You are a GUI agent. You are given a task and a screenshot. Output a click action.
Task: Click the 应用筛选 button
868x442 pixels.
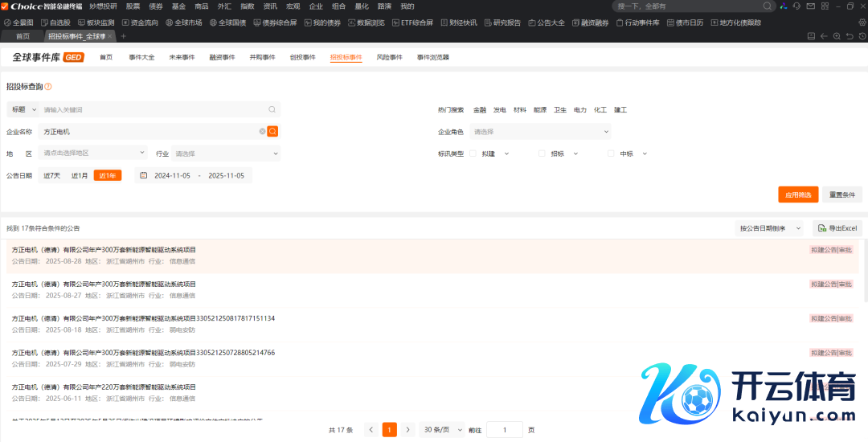pos(797,194)
